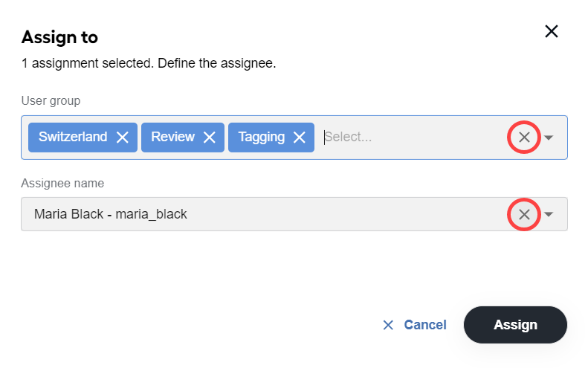
Task: Click the Cancel text link
Action: coord(425,325)
